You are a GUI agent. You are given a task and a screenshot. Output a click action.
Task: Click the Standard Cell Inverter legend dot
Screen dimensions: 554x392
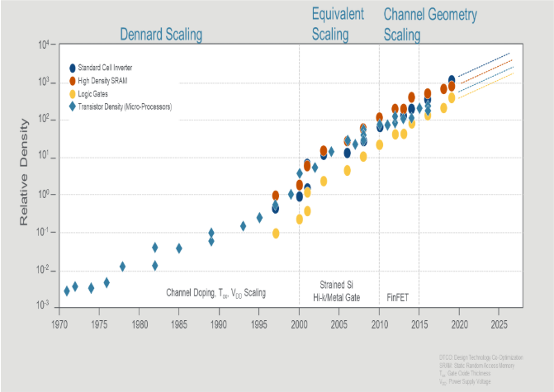point(73,68)
